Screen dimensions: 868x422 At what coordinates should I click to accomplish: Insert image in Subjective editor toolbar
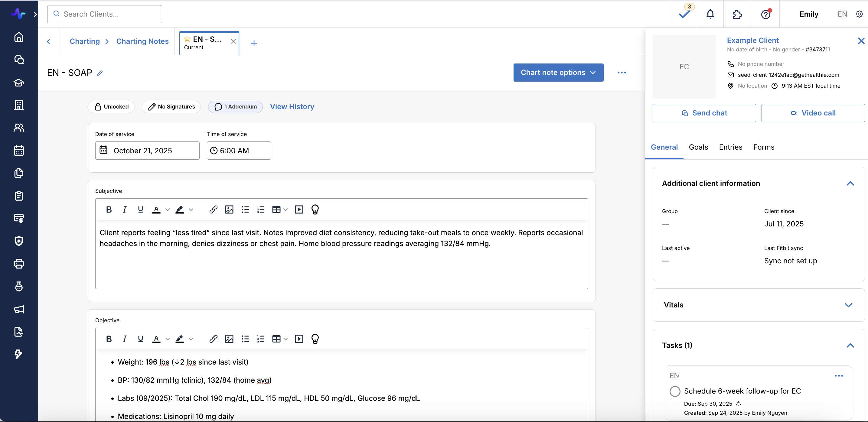(x=229, y=209)
